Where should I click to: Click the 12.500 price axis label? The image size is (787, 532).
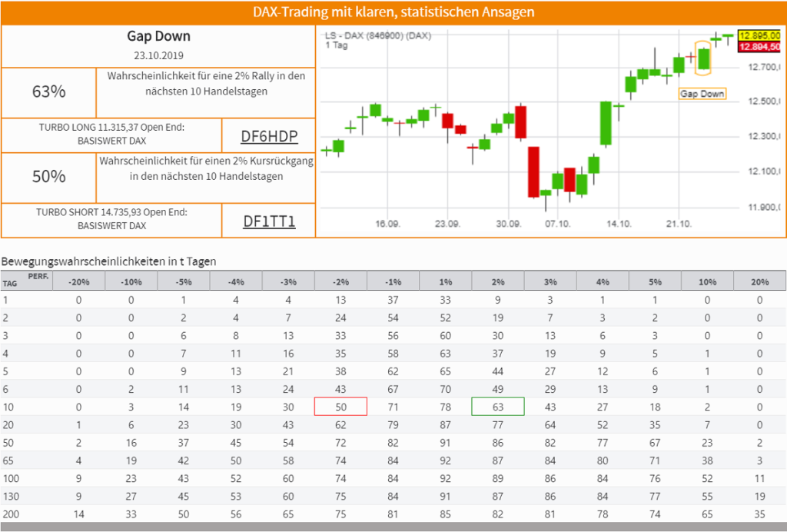pyautogui.click(x=764, y=101)
